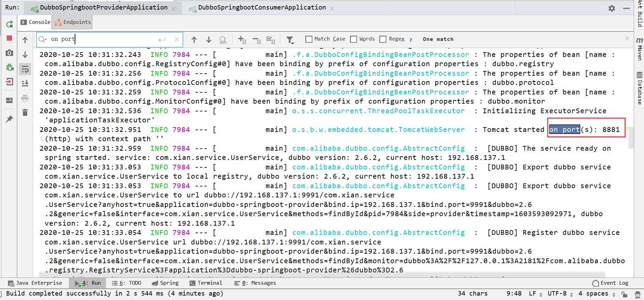Open the inspector face icon in the status bar
This screenshot has height=300, width=644.
(637, 294)
